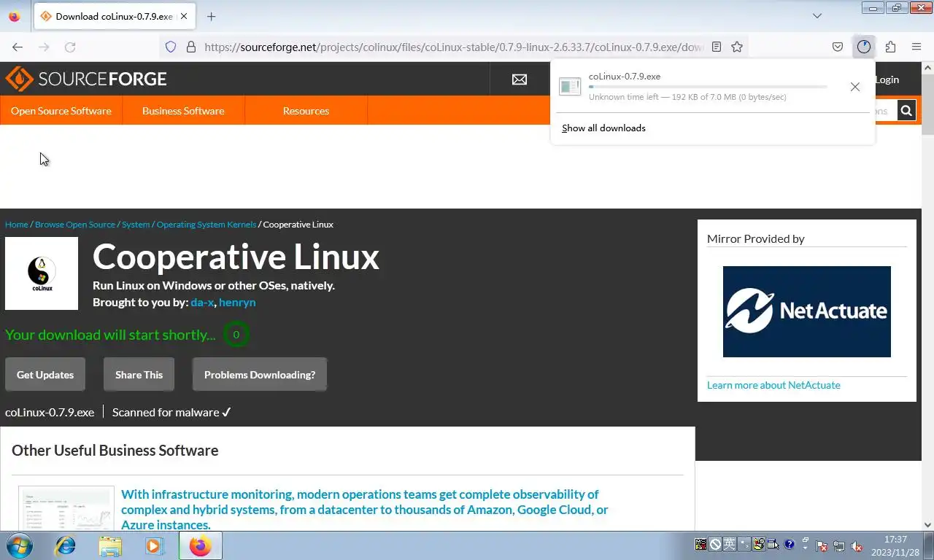This screenshot has height=560, width=934.
Task: Click the downloads progress toolbar icon
Action: (864, 47)
